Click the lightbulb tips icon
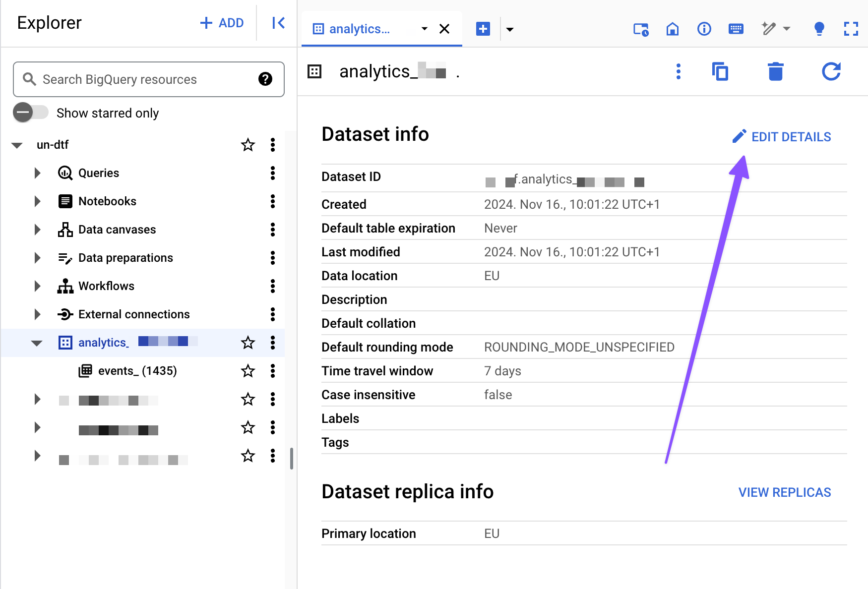The width and height of the screenshot is (868, 589). 819,29
